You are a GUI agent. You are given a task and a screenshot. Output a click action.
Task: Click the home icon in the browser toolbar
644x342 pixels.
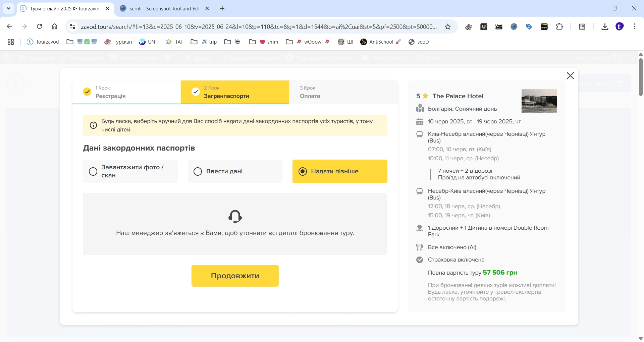(55, 26)
